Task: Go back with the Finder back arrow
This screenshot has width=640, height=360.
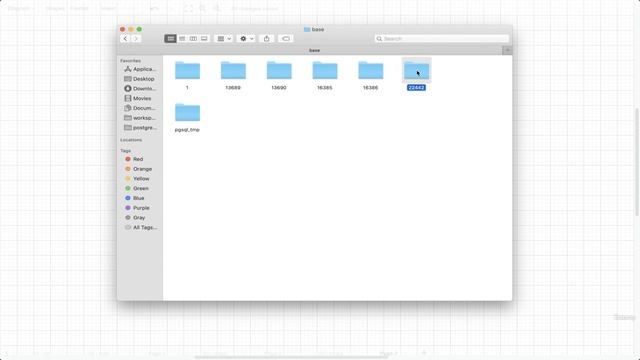Action: coord(125,38)
